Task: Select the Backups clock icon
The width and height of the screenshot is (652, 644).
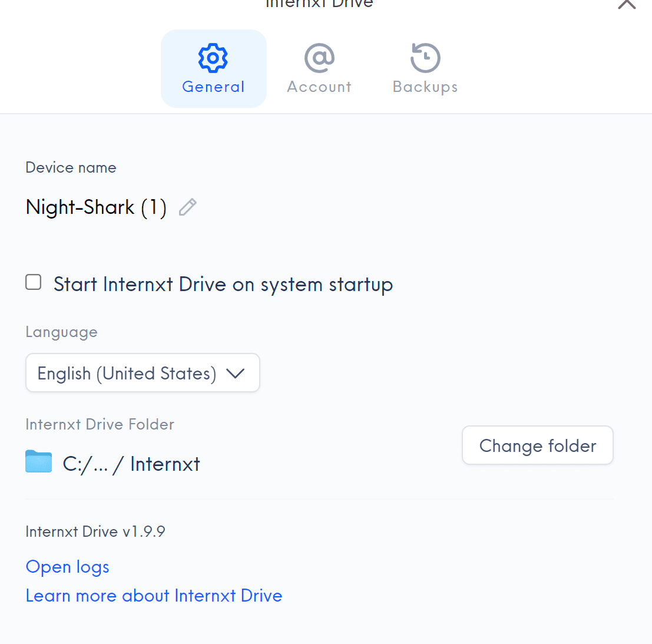Action: [x=425, y=58]
